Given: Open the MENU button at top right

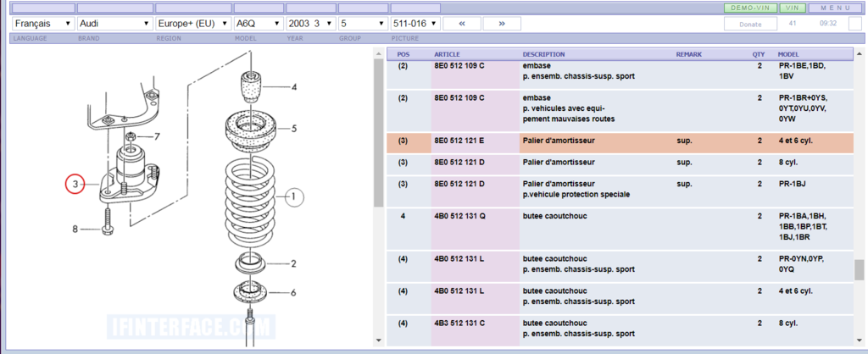Looking at the screenshot, I should 836,8.
